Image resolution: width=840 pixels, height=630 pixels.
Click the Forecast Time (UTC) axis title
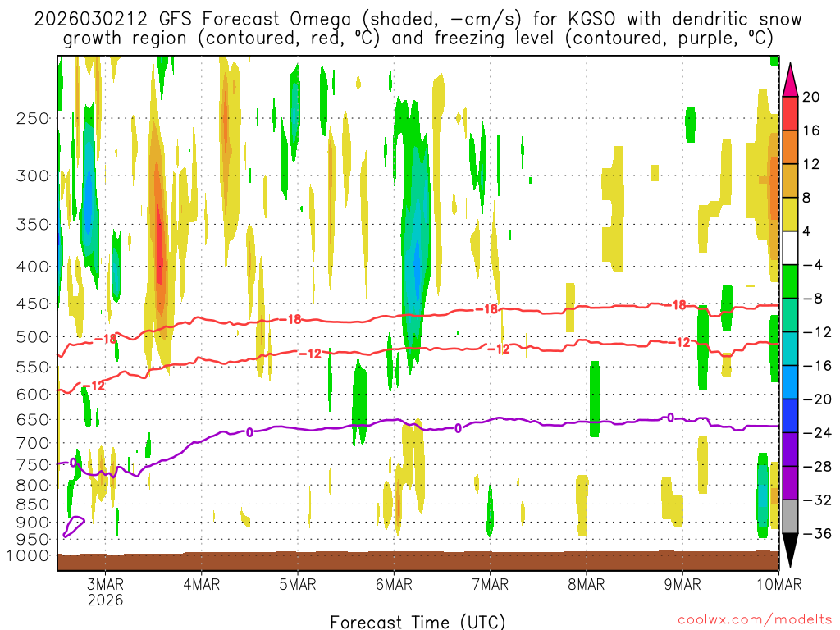click(418, 622)
